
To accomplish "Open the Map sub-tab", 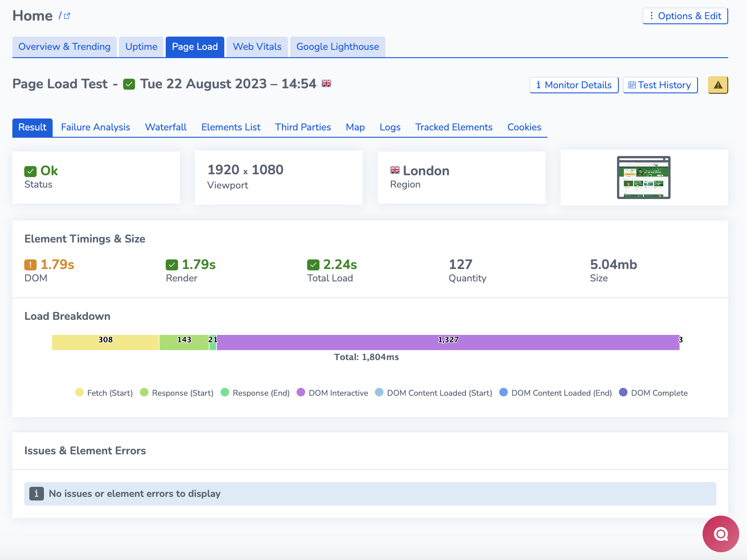I will [x=355, y=127].
